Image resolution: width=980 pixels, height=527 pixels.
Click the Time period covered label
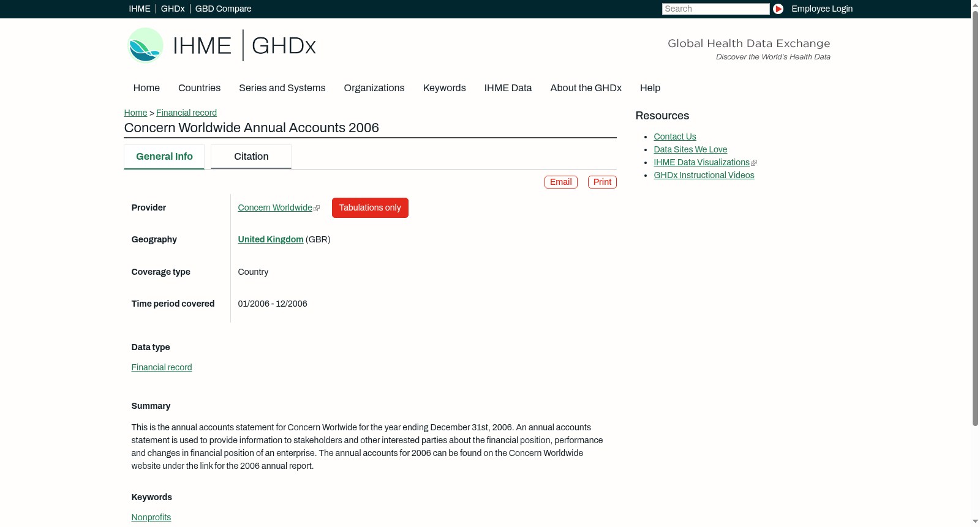173,304
